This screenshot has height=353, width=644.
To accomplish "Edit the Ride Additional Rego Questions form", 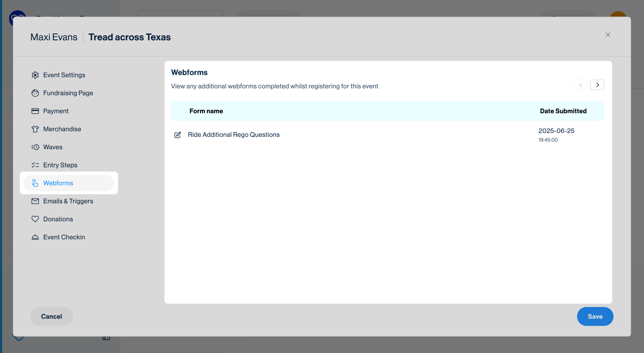I will coord(177,135).
